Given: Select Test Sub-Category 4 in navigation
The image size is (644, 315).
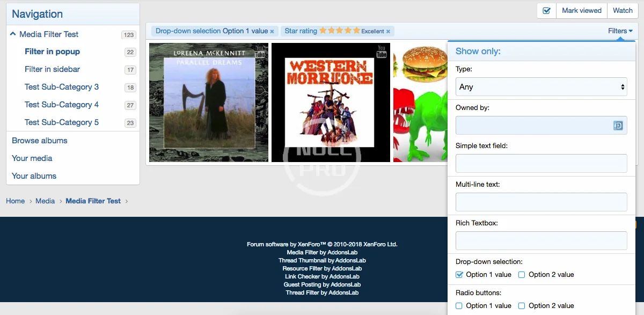Looking at the screenshot, I should tap(61, 105).
